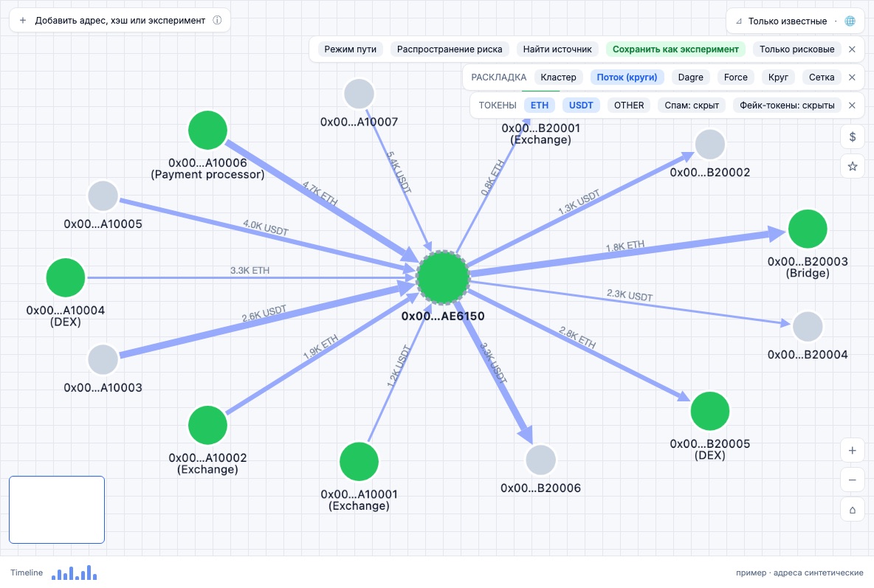Click the 1.2K USDT edge label
Viewport: 874px width, 588px height.
pyautogui.click(x=399, y=366)
